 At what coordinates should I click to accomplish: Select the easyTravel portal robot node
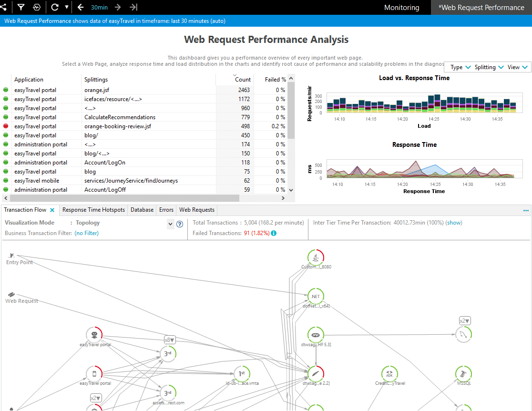(x=94, y=335)
